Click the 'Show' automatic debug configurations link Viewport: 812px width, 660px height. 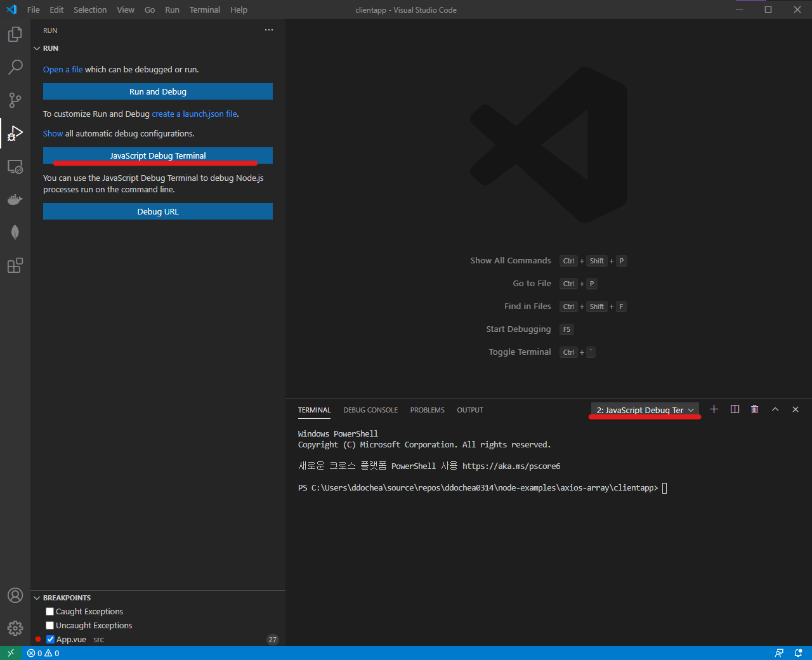(53, 133)
